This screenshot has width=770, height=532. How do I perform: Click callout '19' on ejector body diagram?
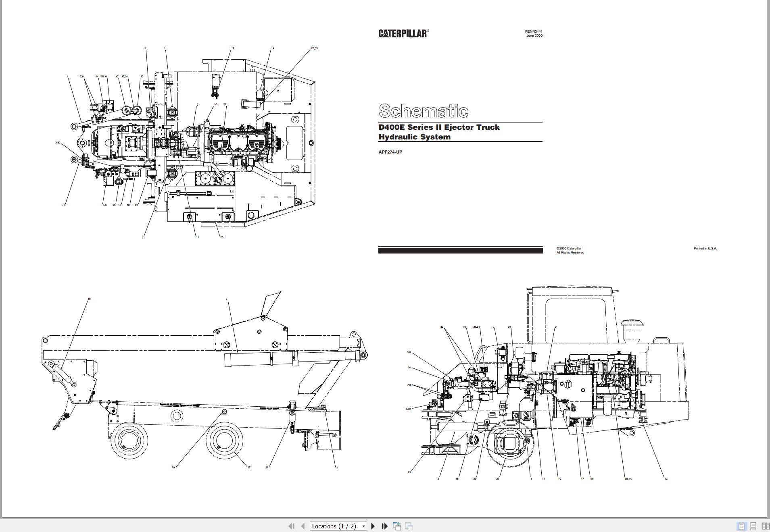pyautogui.click(x=89, y=299)
